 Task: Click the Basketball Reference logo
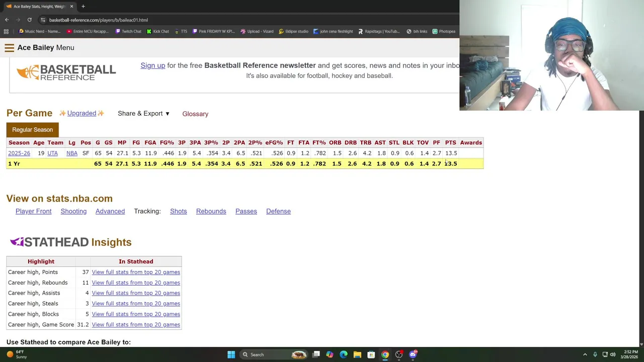click(66, 72)
